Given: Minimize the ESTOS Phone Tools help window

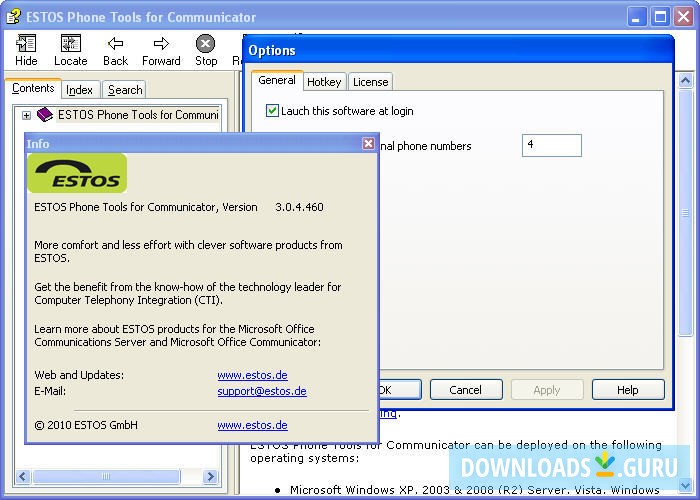Looking at the screenshot, I should (x=636, y=17).
